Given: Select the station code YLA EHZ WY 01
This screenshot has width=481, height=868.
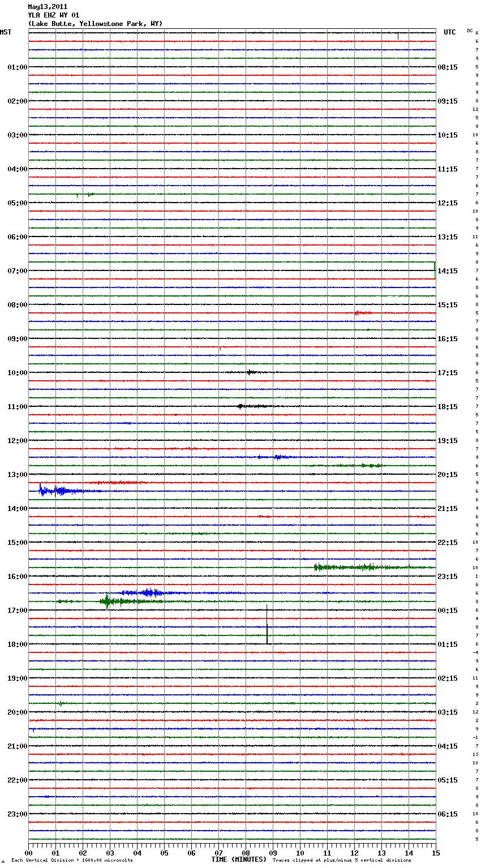Looking at the screenshot, I should click(54, 15).
